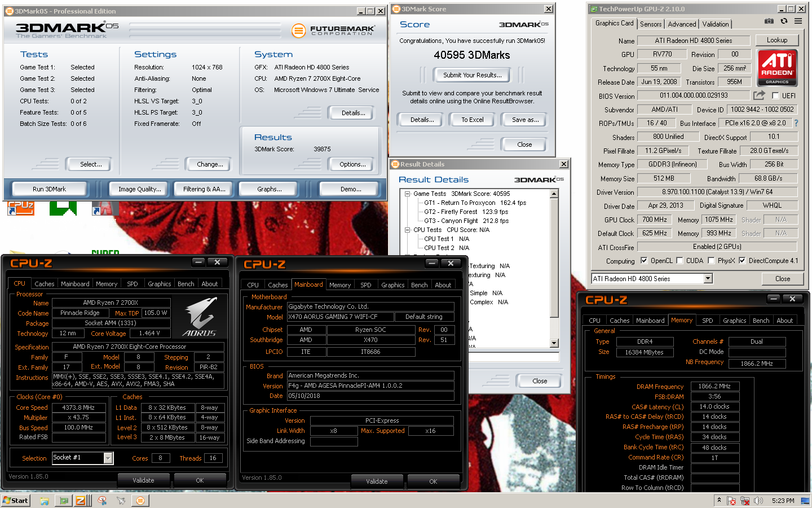
Task: Click the 3DMark05 main window title icon
Action: [10, 11]
